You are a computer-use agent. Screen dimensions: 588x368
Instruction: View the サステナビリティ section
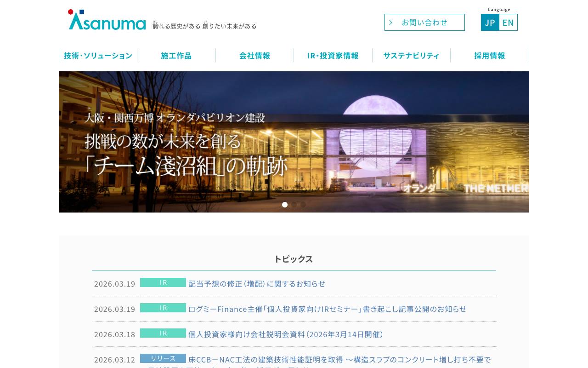pyautogui.click(x=411, y=55)
